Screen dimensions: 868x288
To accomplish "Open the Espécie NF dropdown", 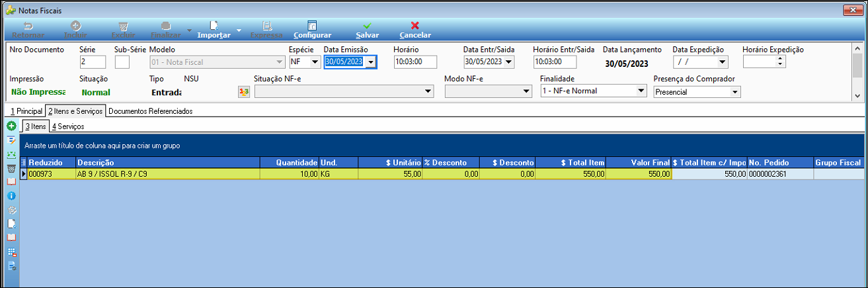I will tap(314, 62).
